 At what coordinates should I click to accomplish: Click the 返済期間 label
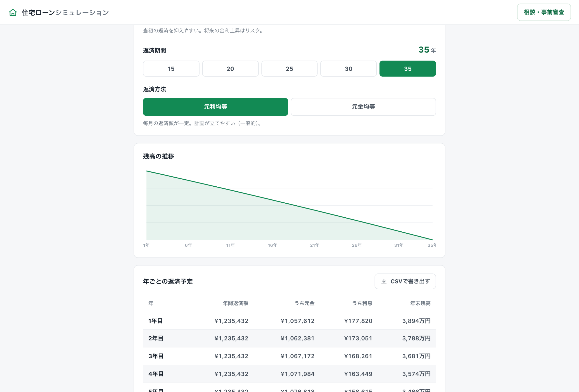coord(154,51)
